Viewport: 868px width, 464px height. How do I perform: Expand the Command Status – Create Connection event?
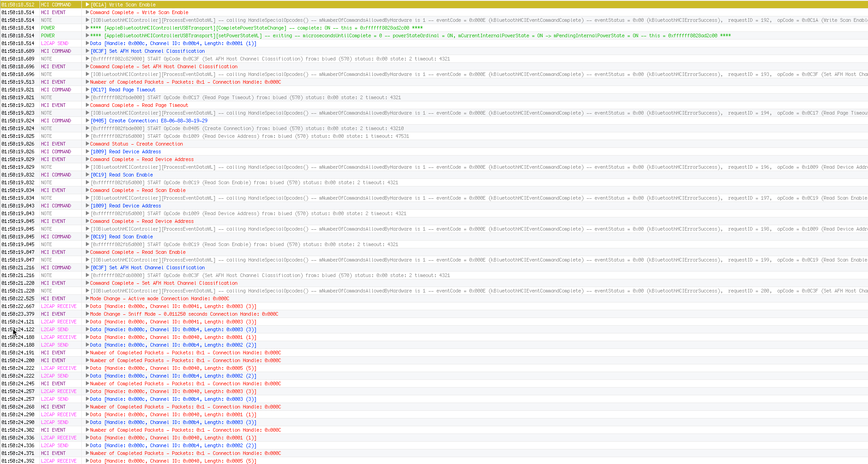pos(88,144)
